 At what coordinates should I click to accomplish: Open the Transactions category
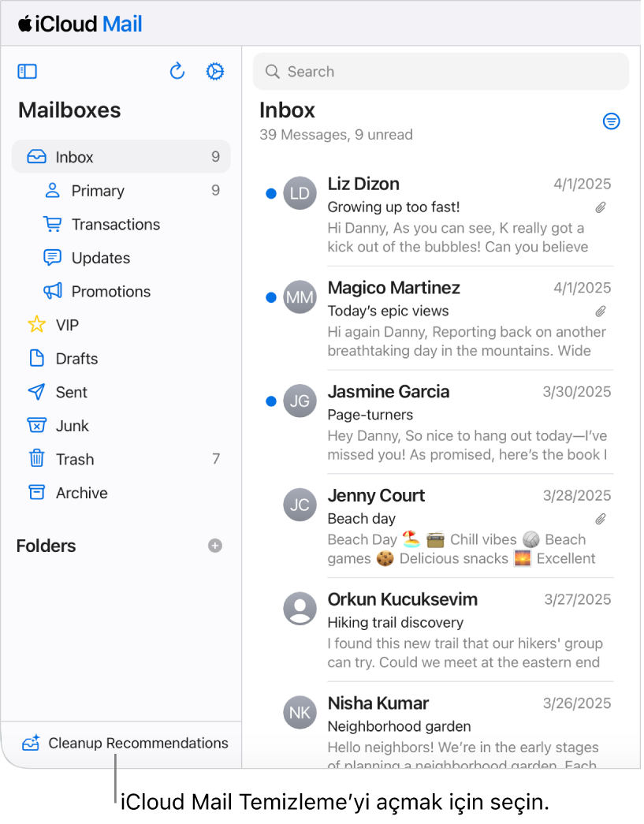121,224
